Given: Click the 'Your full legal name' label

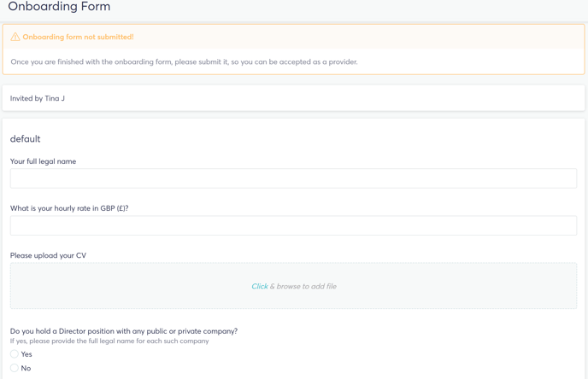Looking at the screenshot, I should pos(43,161).
